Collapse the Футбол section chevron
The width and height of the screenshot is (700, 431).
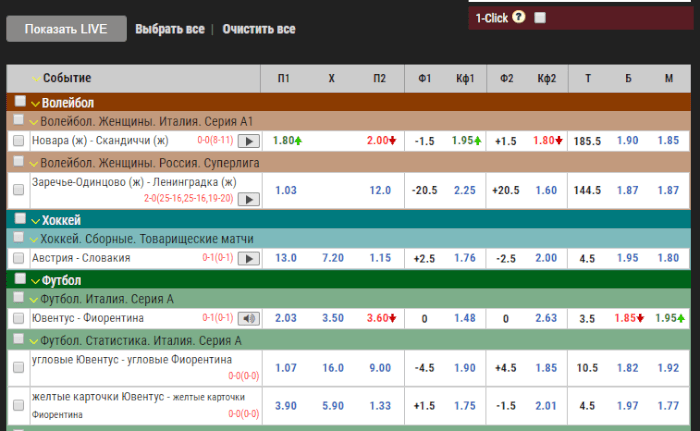34,281
